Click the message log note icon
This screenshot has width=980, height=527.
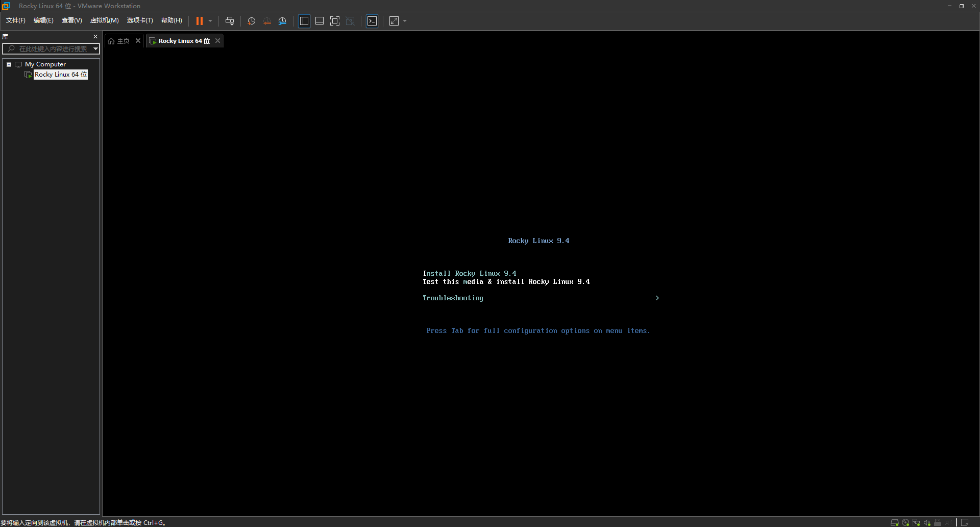(x=965, y=522)
